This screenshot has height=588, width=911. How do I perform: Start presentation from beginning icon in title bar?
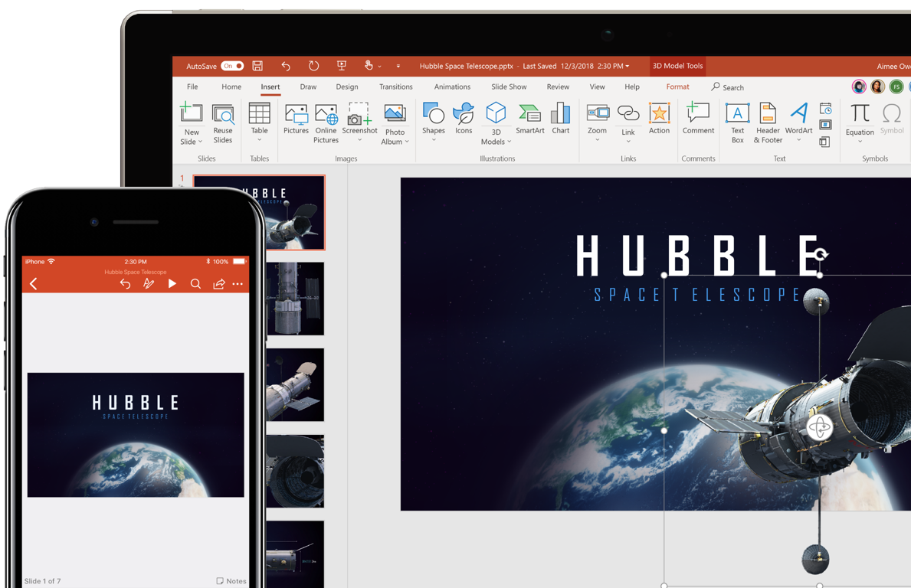tap(342, 66)
